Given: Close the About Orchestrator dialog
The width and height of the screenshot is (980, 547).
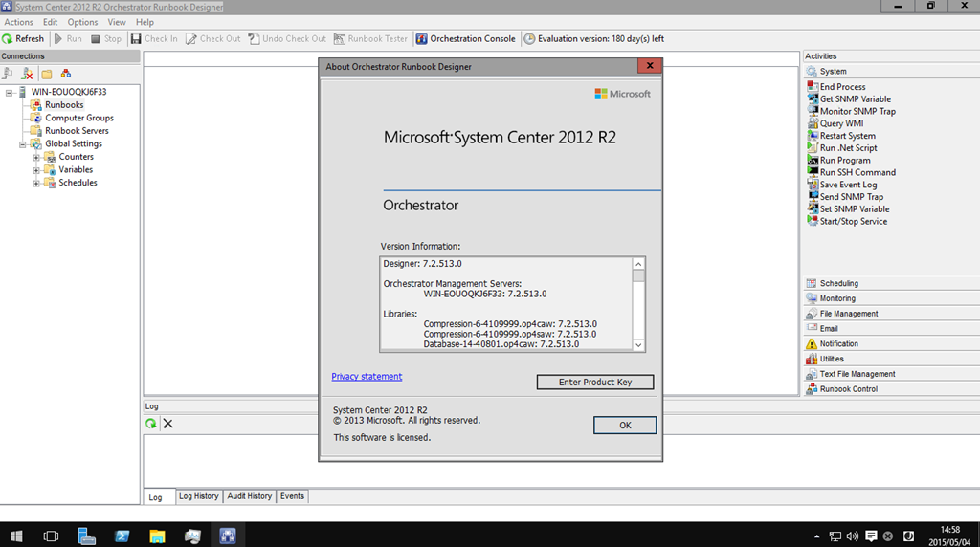Looking at the screenshot, I should tap(650, 66).
